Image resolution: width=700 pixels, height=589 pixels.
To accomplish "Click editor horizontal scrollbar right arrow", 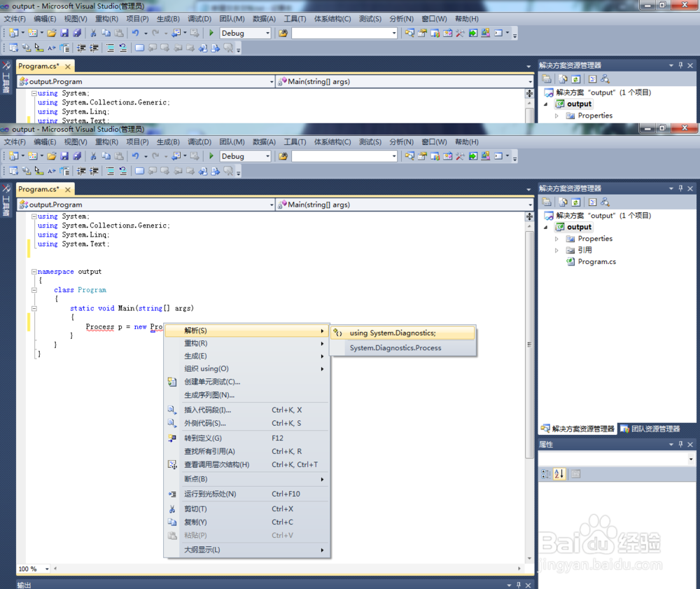I will pyautogui.click(x=519, y=569).
